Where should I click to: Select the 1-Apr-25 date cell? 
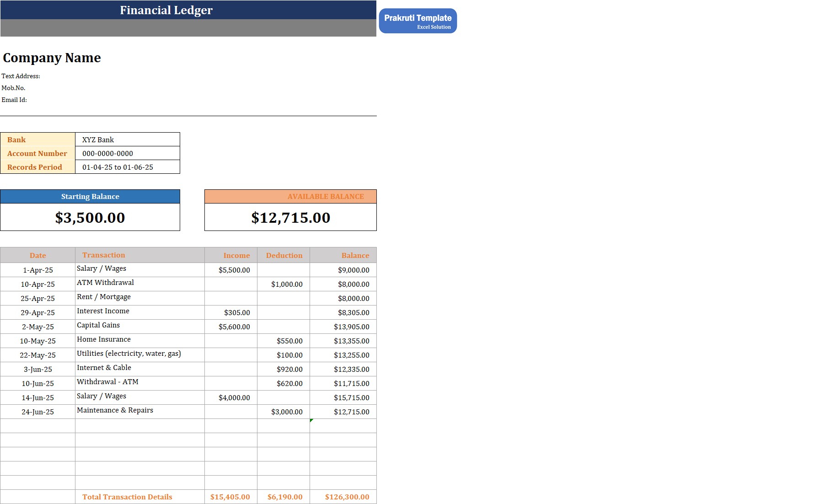point(38,270)
